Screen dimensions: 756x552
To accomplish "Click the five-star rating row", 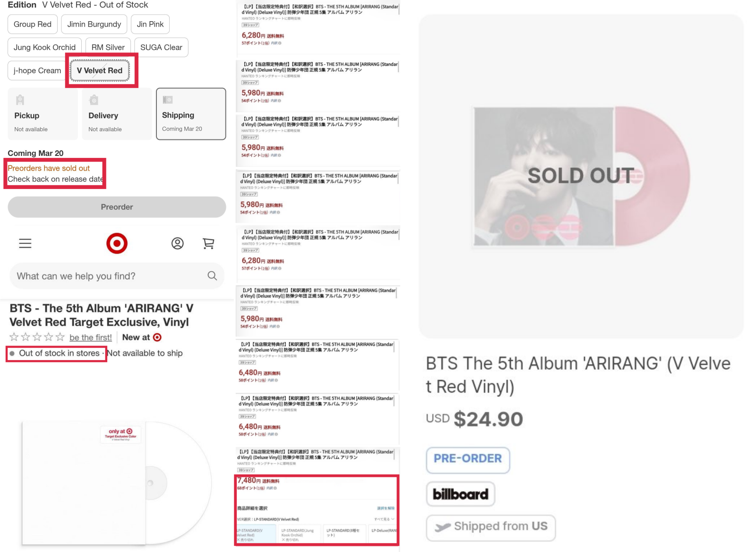I will tap(37, 337).
